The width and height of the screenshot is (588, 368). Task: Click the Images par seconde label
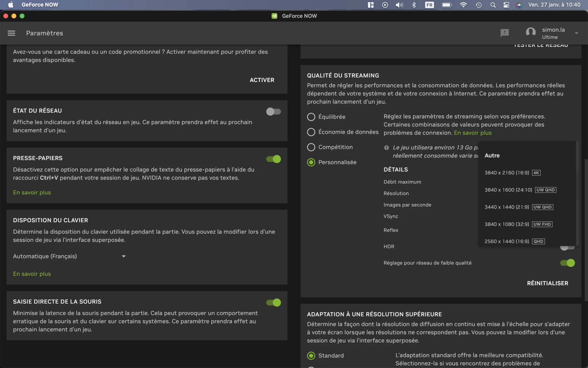coord(407,205)
